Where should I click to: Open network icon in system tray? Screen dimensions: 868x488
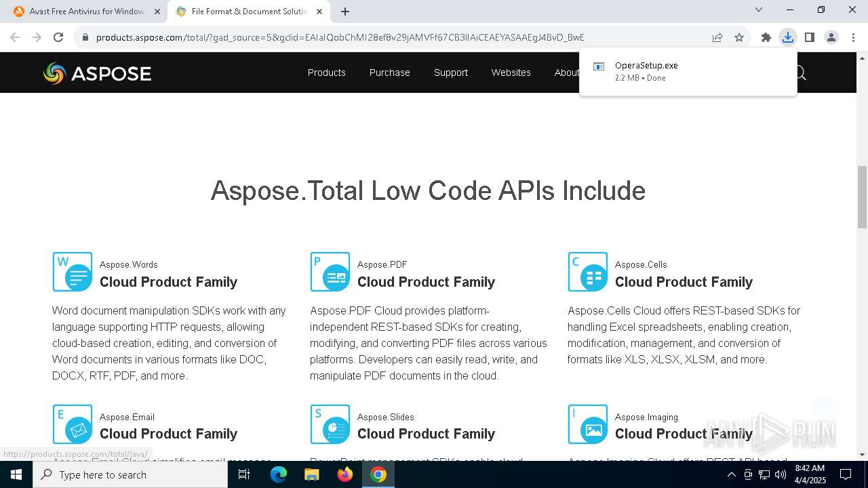[x=764, y=474]
